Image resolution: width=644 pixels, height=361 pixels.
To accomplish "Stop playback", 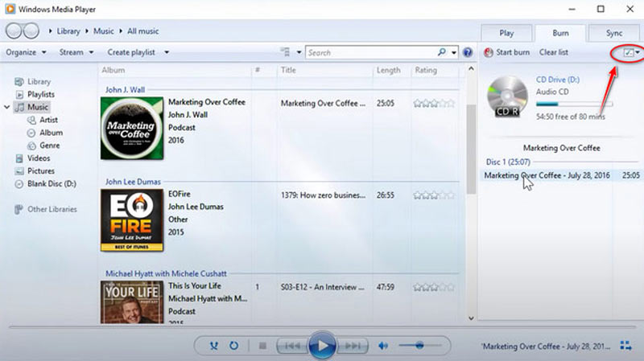I will (262, 347).
